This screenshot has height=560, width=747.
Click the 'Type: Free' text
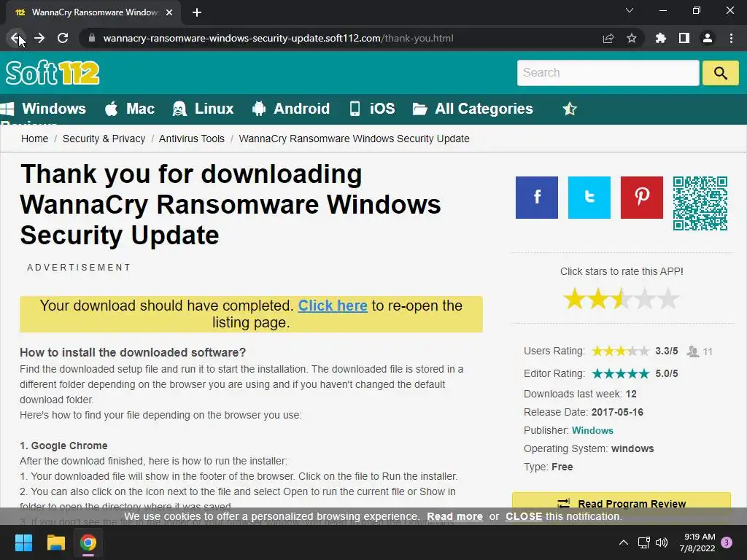[549, 467]
